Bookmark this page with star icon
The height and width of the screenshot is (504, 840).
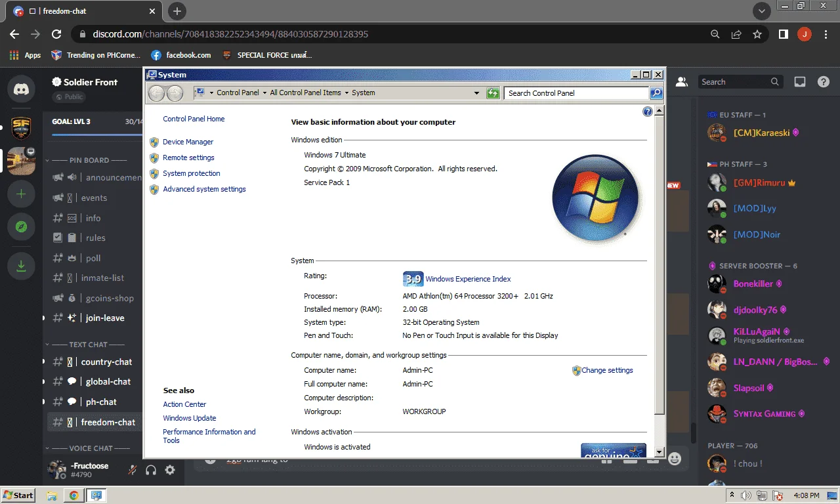pyautogui.click(x=757, y=34)
